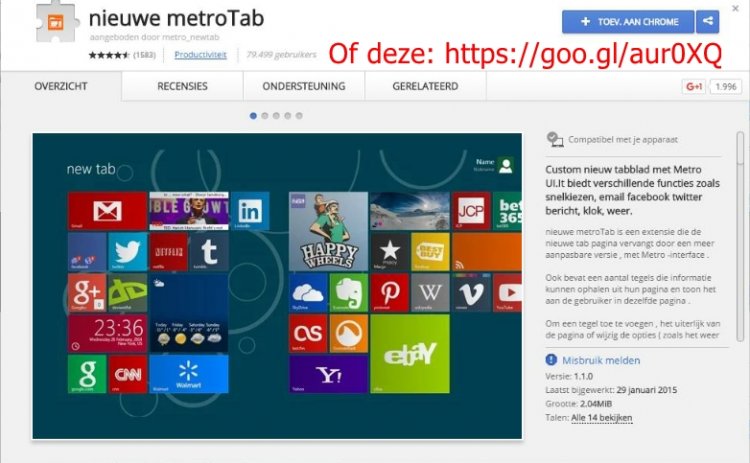
Task: Click the JCP tile
Action: pos(471,211)
